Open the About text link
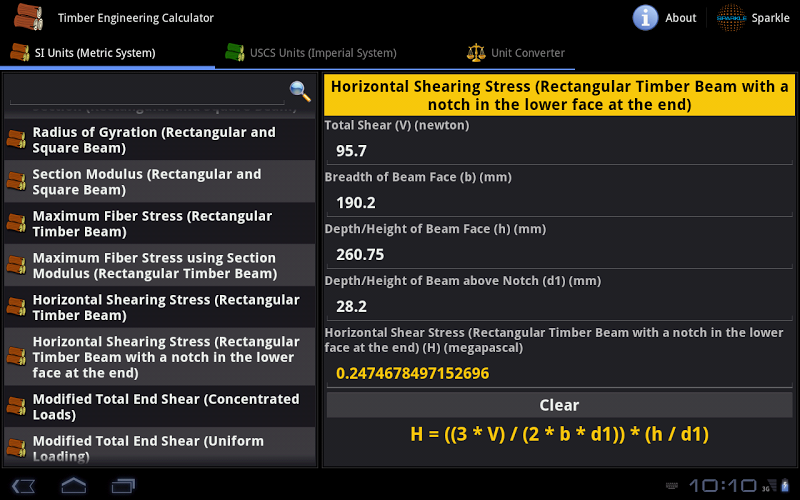The height and width of the screenshot is (500, 800). click(x=680, y=18)
